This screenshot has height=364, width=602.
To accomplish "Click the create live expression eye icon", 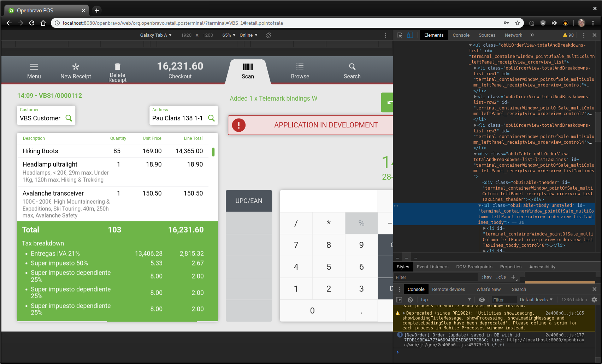I will [x=482, y=299].
